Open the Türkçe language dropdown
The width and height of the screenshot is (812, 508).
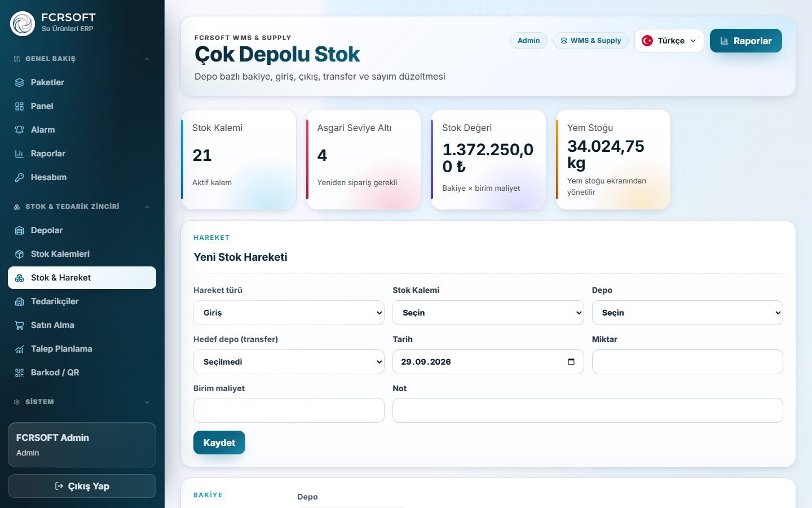(669, 41)
